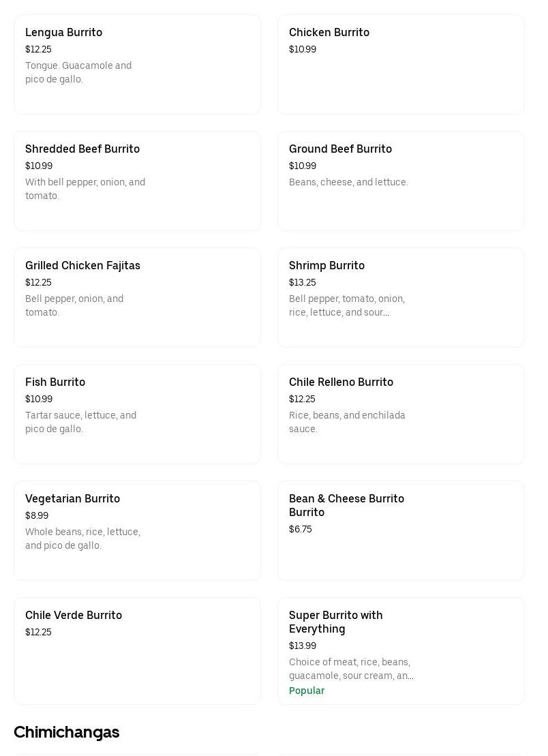Click the green Popular label

(x=307, y=691)
